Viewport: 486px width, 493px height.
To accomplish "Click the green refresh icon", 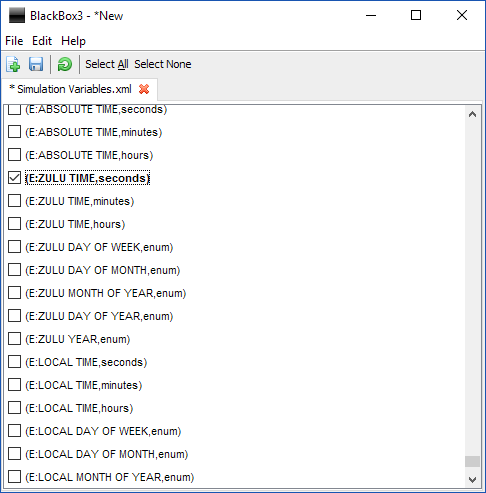I will click(x=65, y=64).
